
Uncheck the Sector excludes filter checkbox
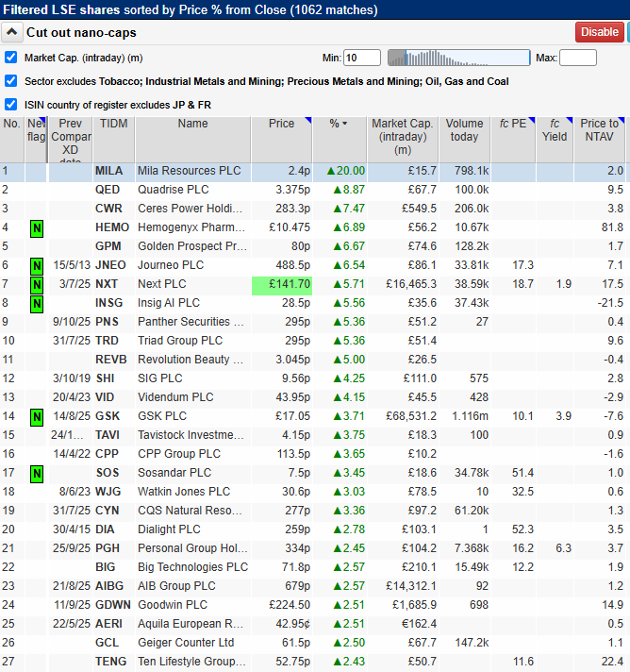tap(10, 81)
